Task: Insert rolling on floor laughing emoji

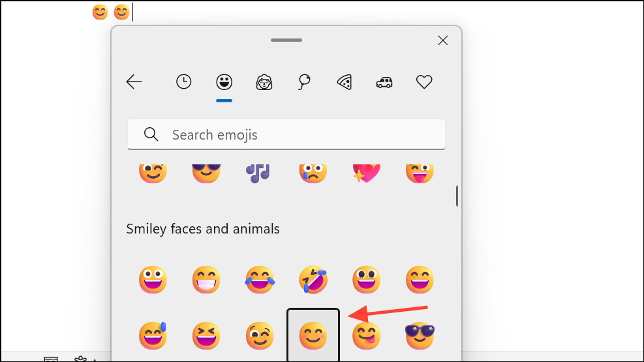Action: [313, 280]
